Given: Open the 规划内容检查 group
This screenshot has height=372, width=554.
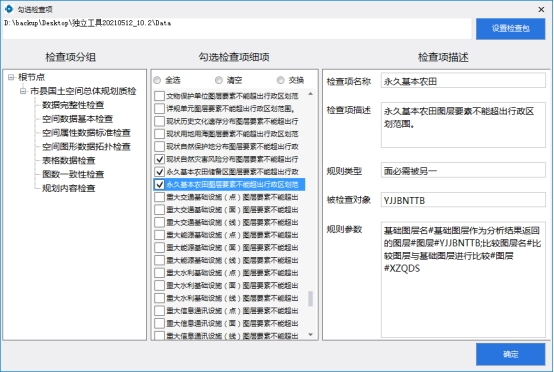Looking at the screenshot, I should click(x=69, y=188).
